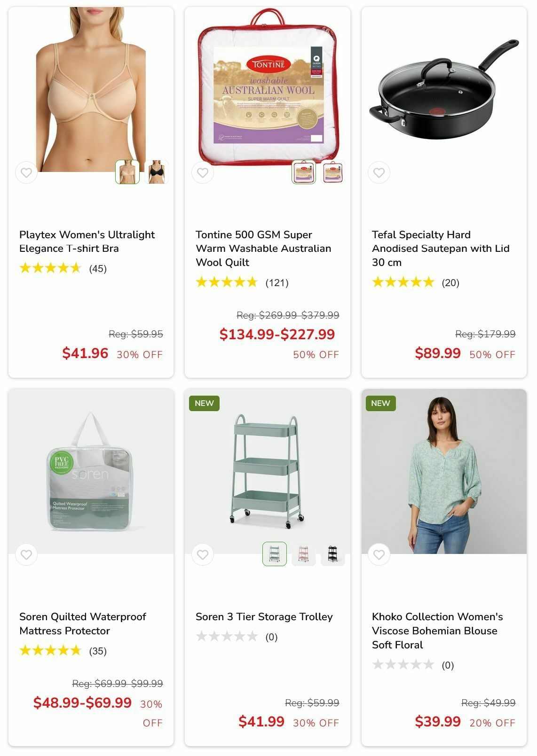Select beige bra color thumbnail
The image size is (537, 756).
pos(127,172)
